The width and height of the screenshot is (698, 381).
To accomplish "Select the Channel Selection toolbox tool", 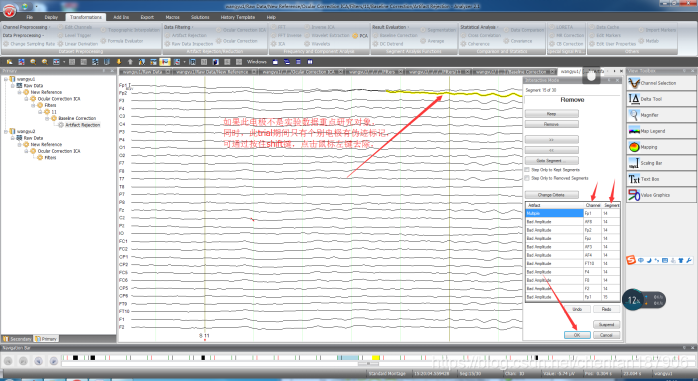I will click(661, 83).
